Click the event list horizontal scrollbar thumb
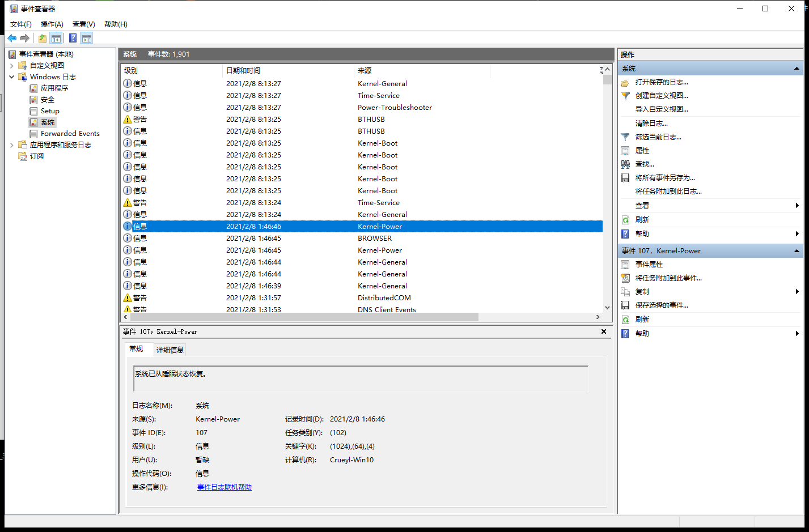809x532 pixels. (x=304, y=317)
